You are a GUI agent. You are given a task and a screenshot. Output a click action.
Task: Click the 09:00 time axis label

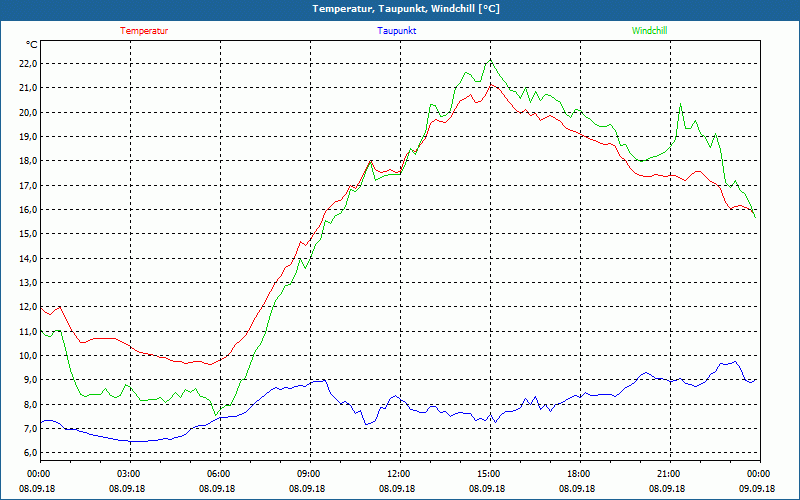tap(310, 474)
